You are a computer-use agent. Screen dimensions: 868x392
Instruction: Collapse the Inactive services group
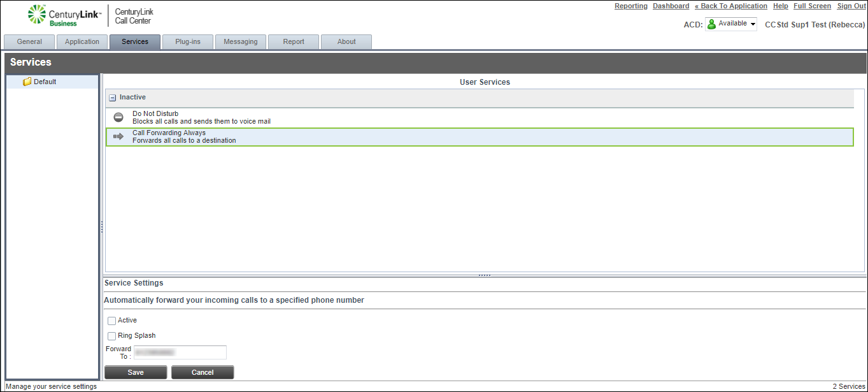(x=113, y=98)
